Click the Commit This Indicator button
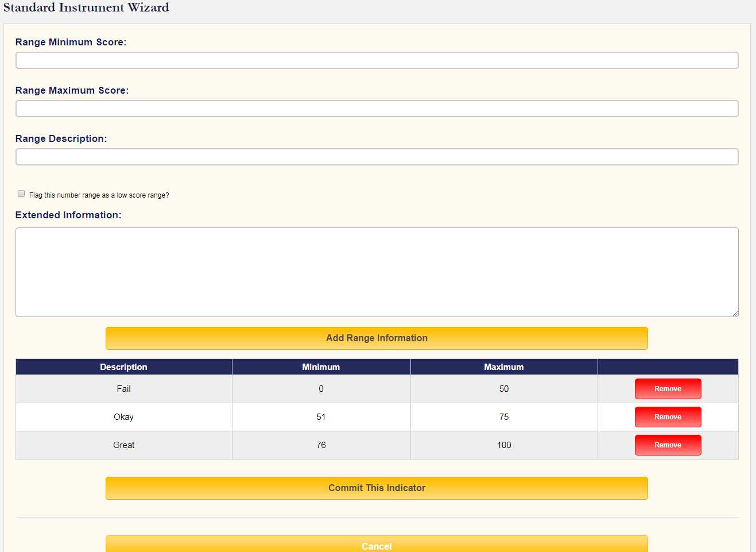 click(377, 488)
